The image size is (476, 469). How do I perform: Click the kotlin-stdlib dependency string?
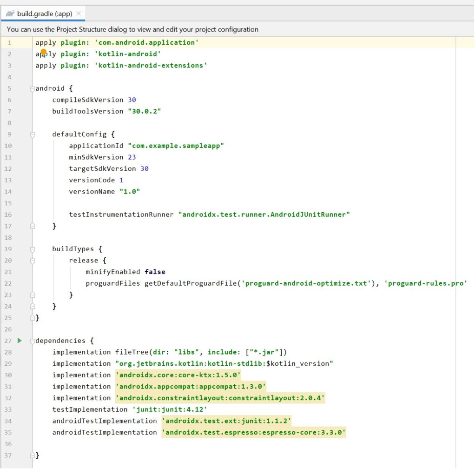click(224, 363)
